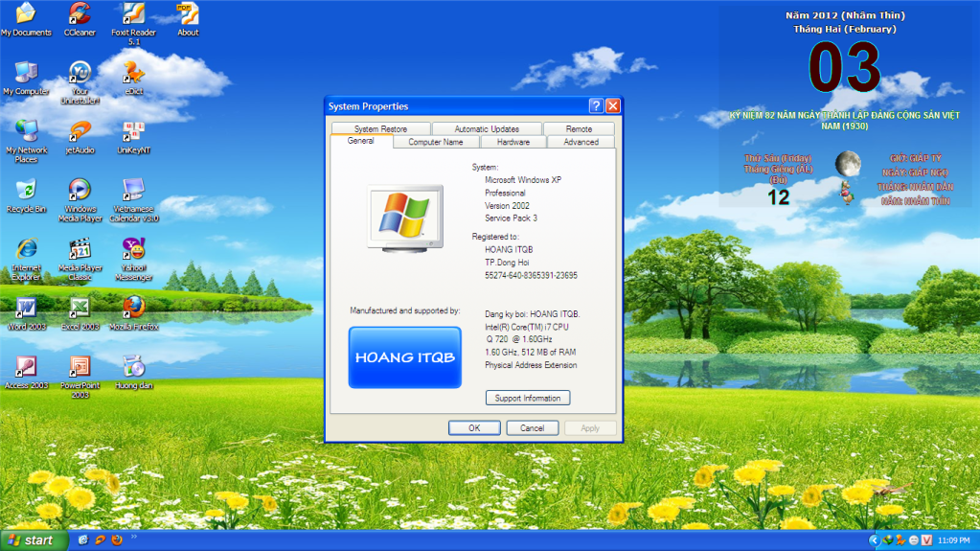Click Firefox icon in Quick Launch bar
The width and height of the screenshot is (980, 551).
[117, 540]
